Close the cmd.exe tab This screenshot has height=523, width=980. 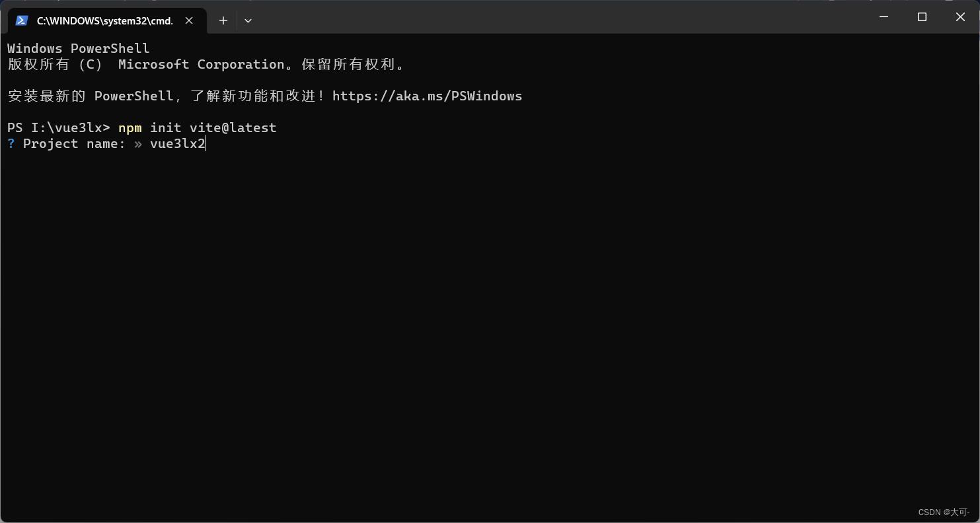click(x=189, y=20)
